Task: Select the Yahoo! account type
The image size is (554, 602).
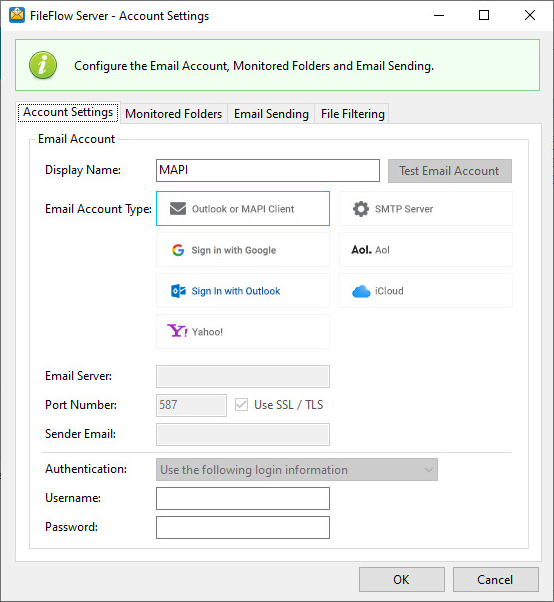Action: (x=243, y=332)
